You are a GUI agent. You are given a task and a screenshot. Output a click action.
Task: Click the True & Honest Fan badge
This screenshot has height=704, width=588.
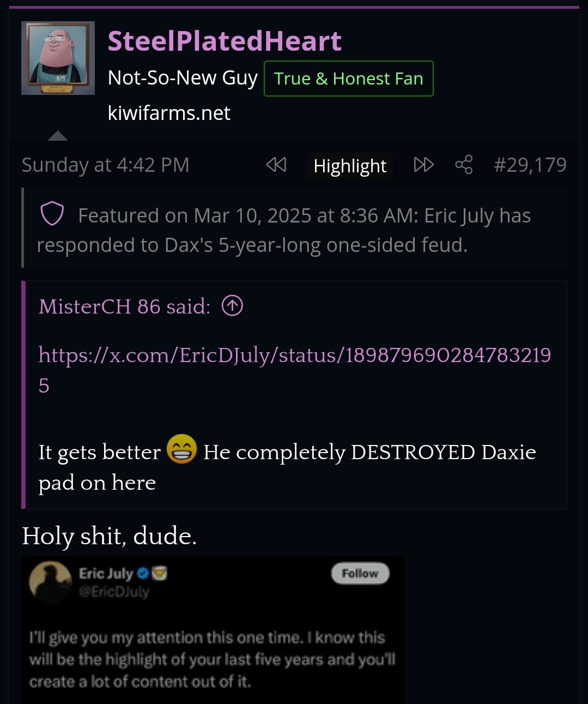pyautogui.click(x=348, y=79)
